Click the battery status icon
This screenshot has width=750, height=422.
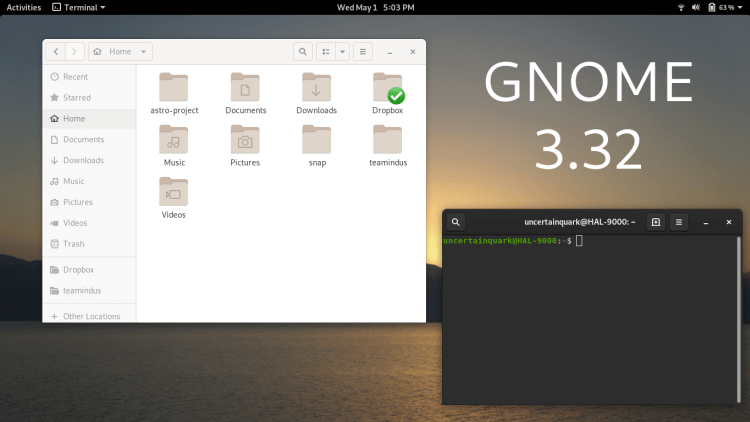click(712, 7)
